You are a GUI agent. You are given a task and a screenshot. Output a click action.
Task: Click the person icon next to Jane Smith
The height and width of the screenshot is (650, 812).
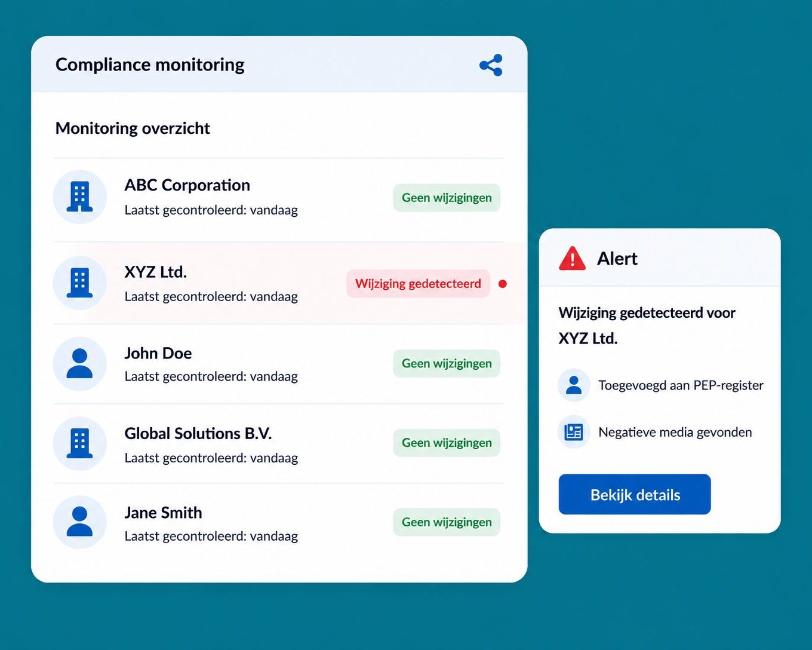[79, 522]
